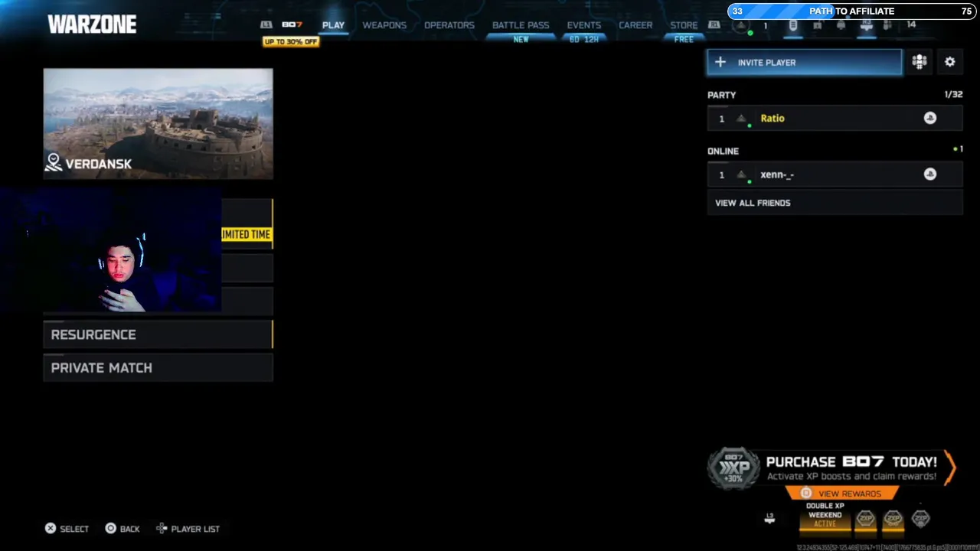
Task: Click the ONLINE section header
Action: tap(723, 151)
